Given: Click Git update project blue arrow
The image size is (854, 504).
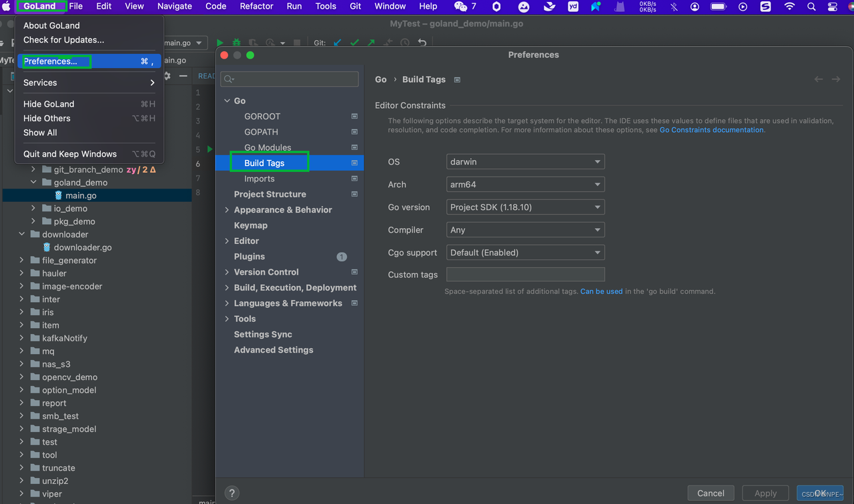Looking at the screenshot, I should coord(338,43).
